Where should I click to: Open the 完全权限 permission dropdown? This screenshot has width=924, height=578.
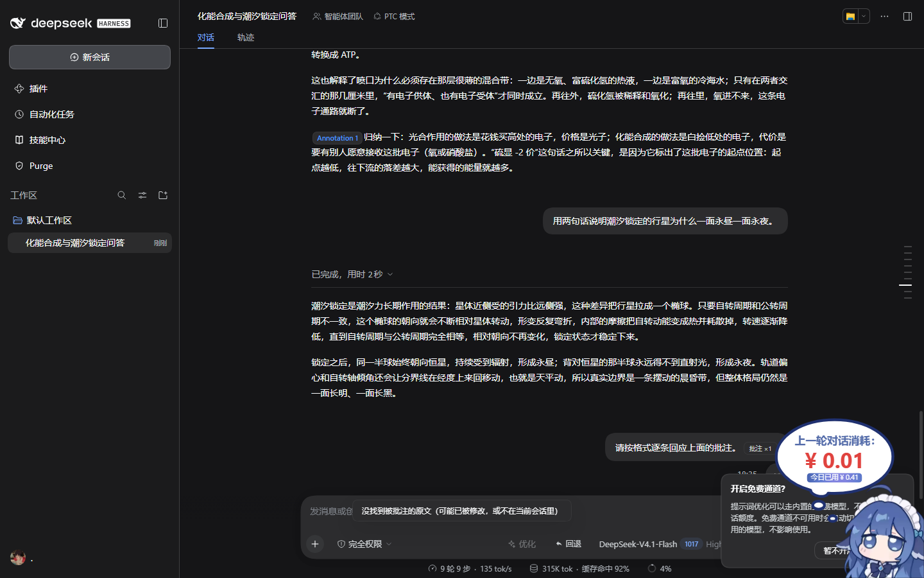point(364,544)
